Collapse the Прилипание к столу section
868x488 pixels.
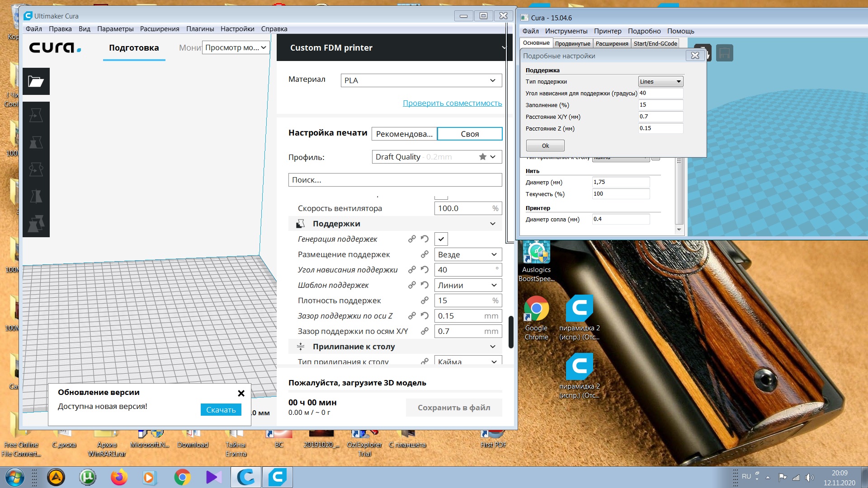pos(395,347)
